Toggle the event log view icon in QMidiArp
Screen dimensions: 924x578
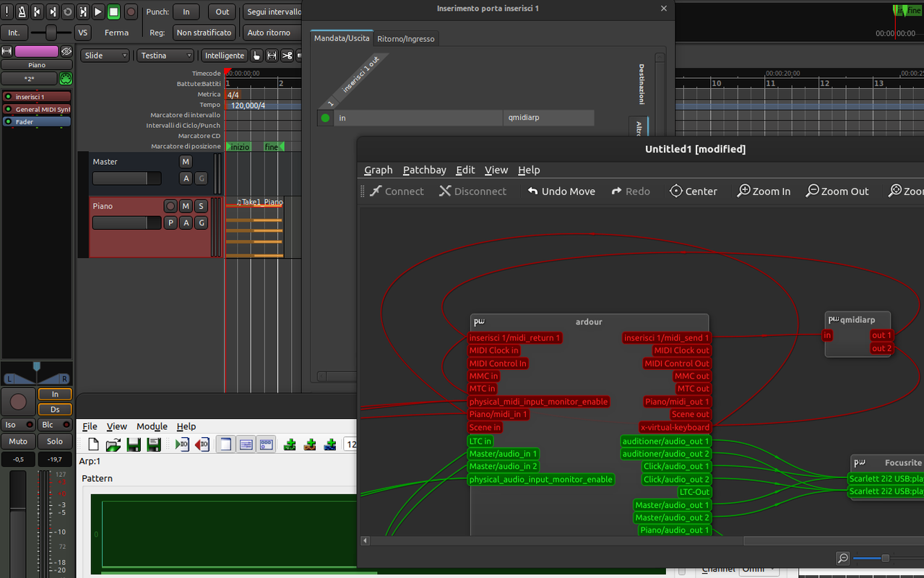(225, 444)
